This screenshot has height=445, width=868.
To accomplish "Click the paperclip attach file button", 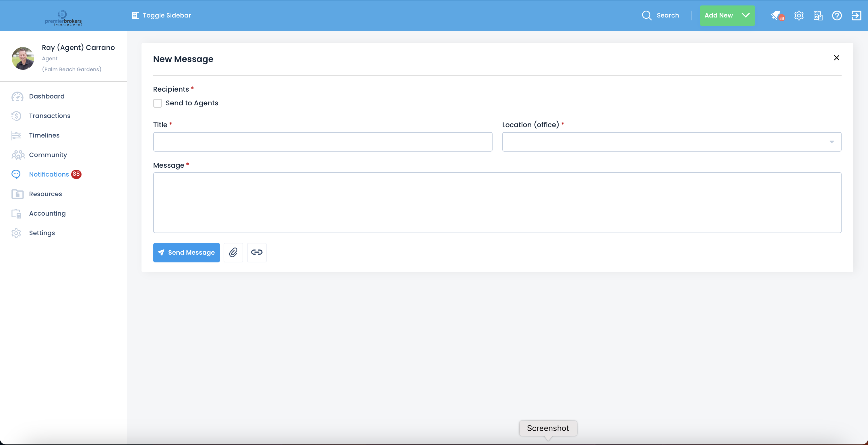I will 233,253.
